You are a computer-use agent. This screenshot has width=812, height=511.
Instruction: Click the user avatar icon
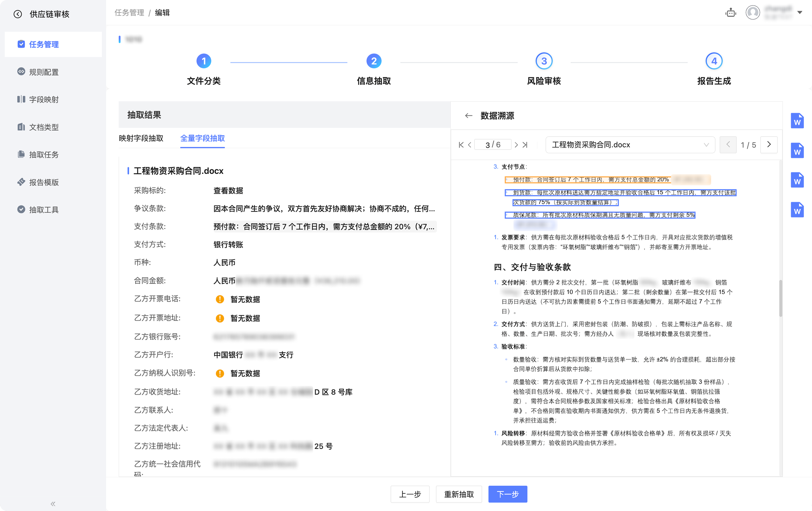[753, 13]
